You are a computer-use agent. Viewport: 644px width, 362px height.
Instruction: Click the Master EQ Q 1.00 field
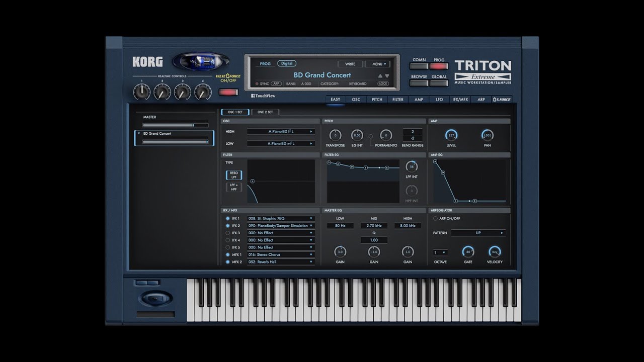pos(374,240)
